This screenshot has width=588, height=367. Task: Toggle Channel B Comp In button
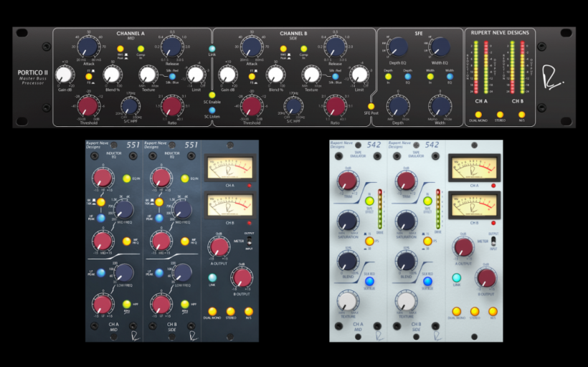pyautogui.click(x=304, y=49)
